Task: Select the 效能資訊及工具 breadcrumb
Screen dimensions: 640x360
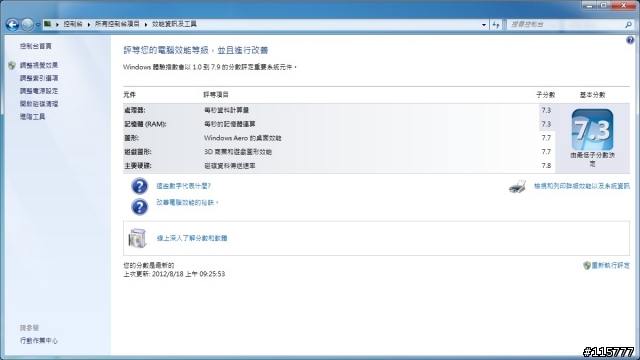Action: [x=174, y=24]
